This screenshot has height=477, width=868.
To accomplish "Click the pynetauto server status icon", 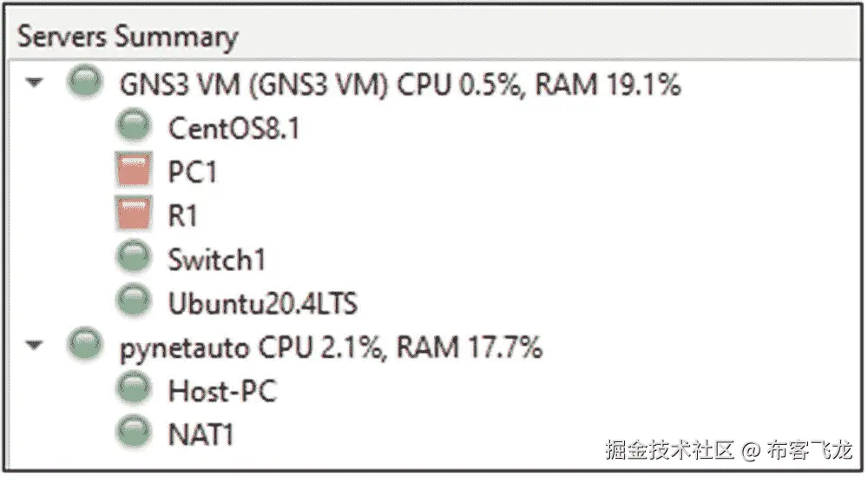I will coord(83,346).
